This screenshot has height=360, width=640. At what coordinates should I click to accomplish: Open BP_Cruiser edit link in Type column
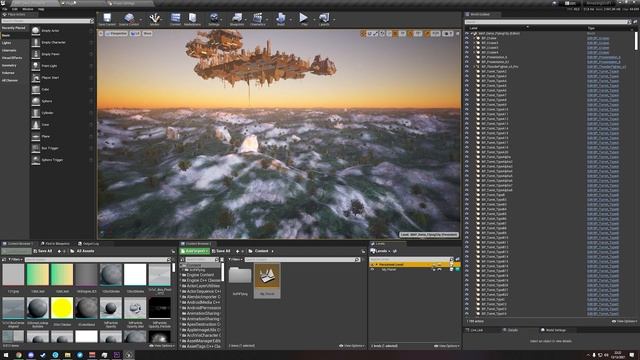(598, 38)
